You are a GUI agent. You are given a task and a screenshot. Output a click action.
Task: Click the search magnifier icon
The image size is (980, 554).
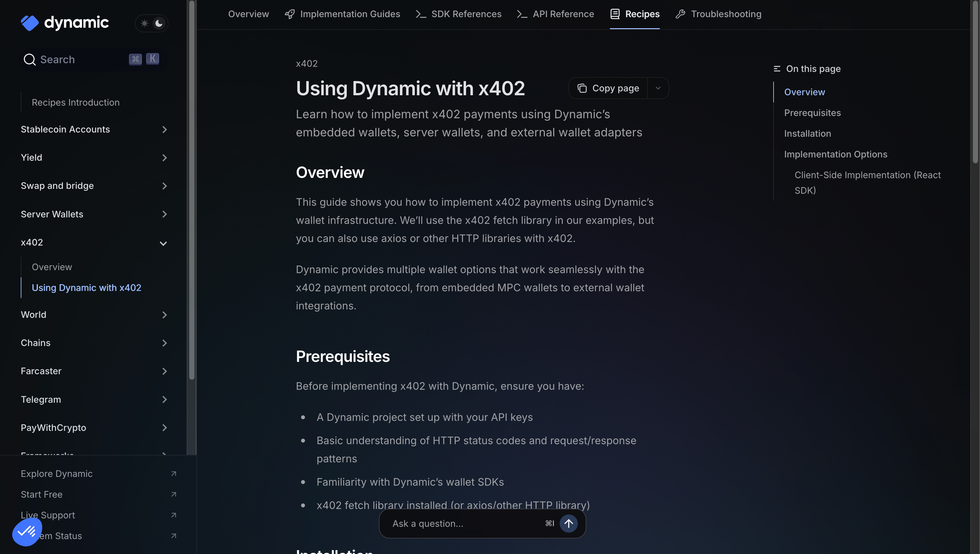[x=29, y=59]
